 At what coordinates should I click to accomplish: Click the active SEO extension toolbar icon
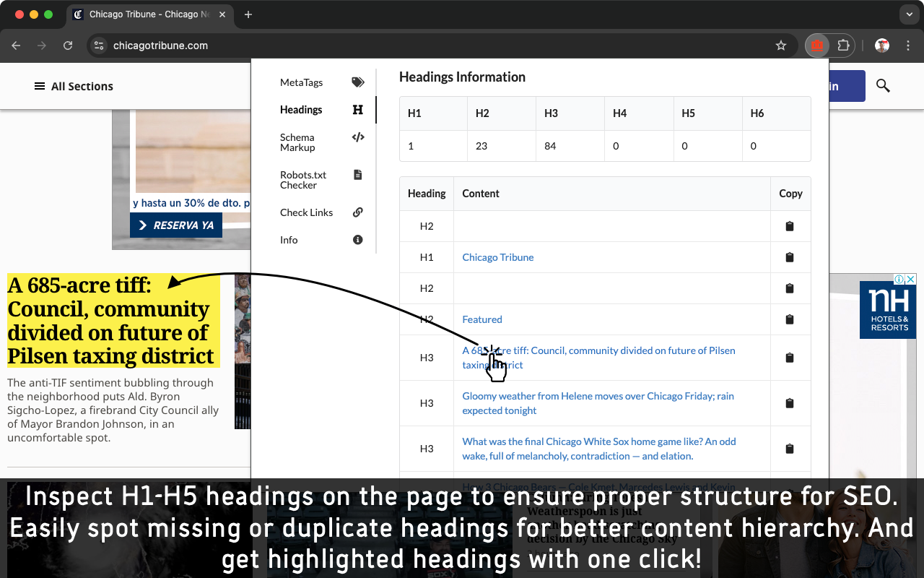click(817, 46)
